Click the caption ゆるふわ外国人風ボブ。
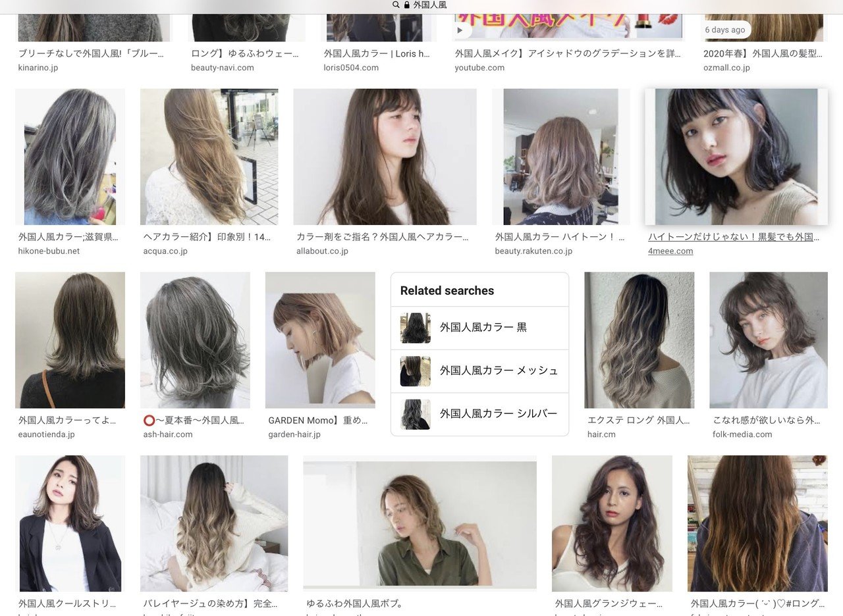The image size is (843, 616). [x=354, y=603]
